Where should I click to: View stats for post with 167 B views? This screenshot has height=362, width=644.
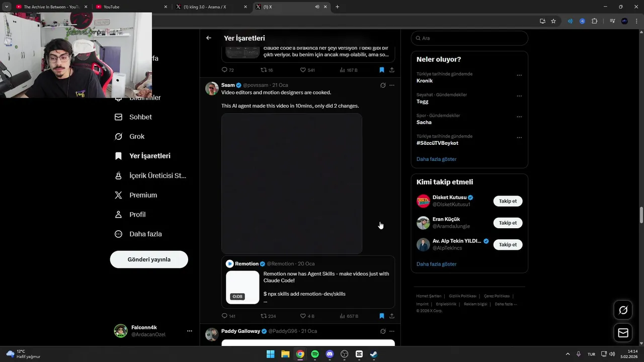pos(349,70)
